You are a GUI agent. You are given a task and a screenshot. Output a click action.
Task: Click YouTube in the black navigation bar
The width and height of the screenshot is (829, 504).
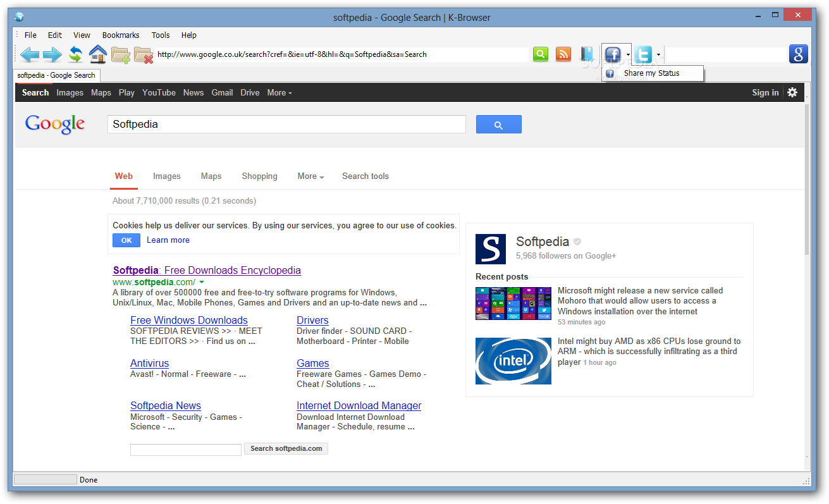159,92
